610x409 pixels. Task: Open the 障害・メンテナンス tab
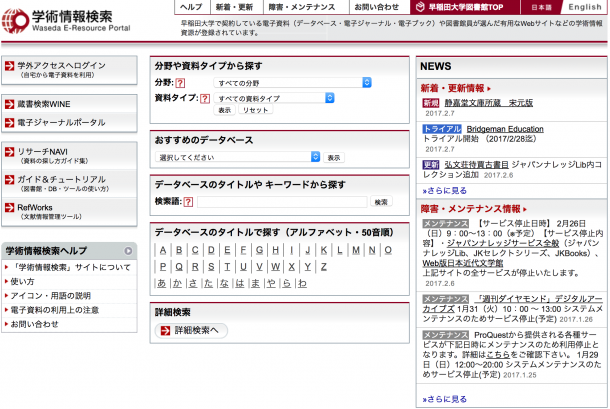click(302, 7)
